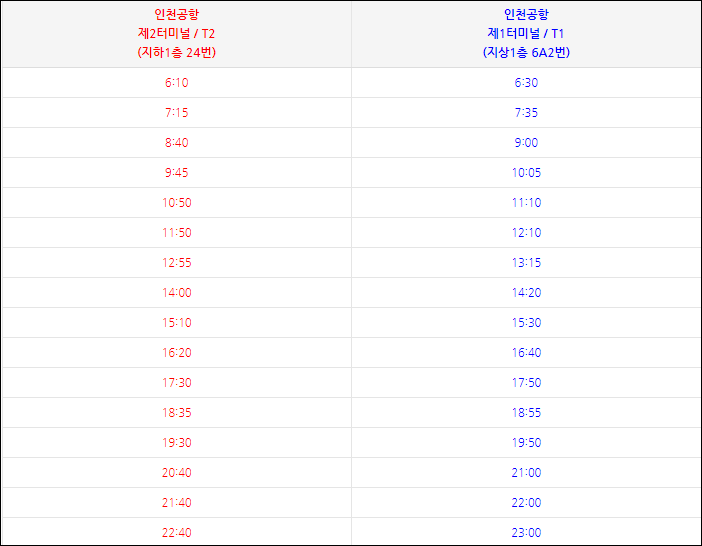Click the blue T1 terminal column header

point(526,34)
